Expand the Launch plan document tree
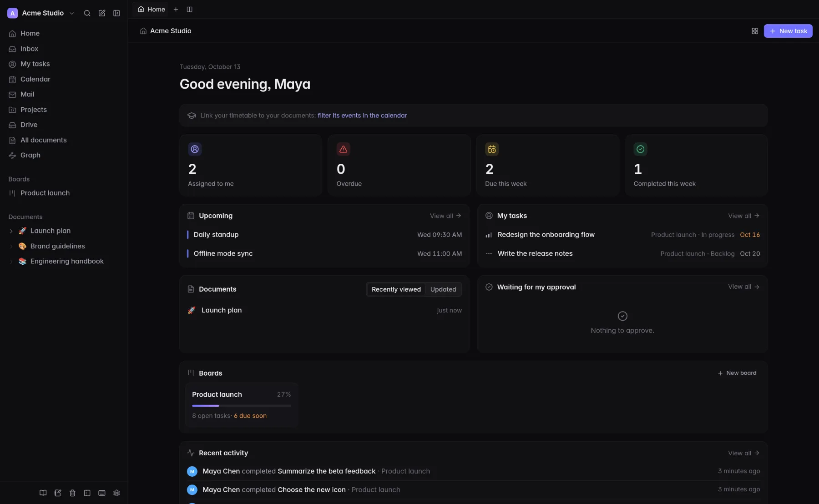 tap(11, 231)
